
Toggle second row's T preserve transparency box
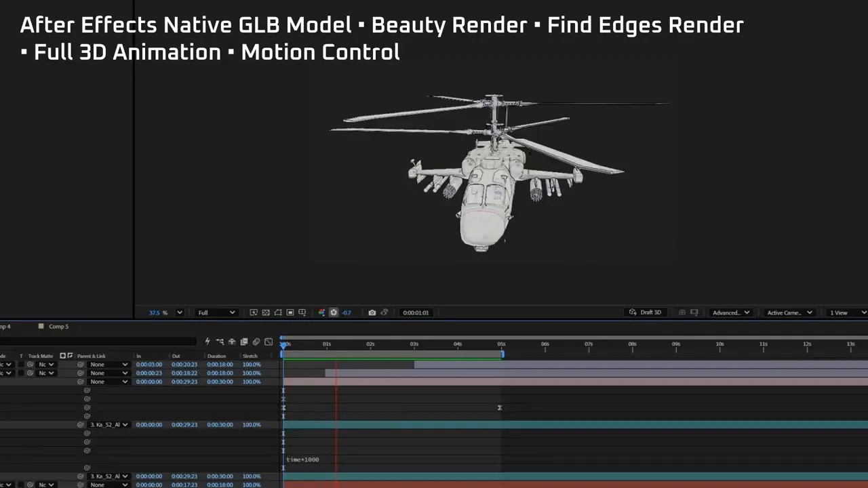pyautogui.click(x=21, y=373)
